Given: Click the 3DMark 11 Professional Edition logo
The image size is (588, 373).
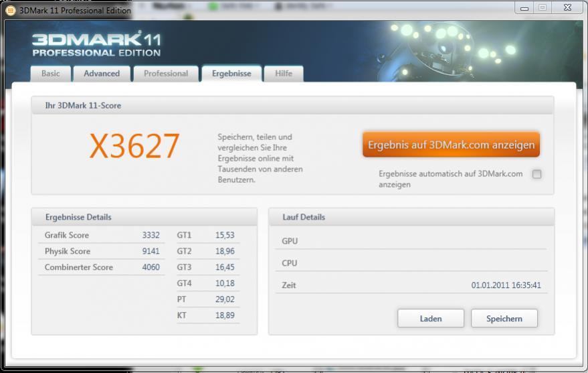Looking at the screenshot, I should (x=96, y=44).
